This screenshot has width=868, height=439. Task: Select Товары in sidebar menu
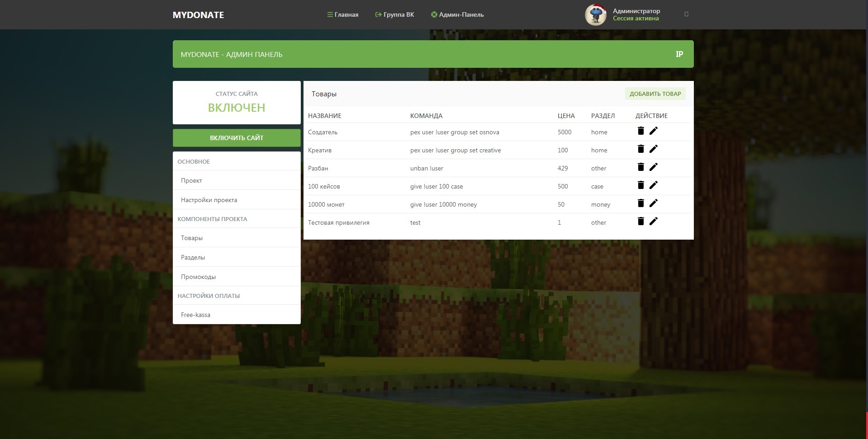[237, 238]
